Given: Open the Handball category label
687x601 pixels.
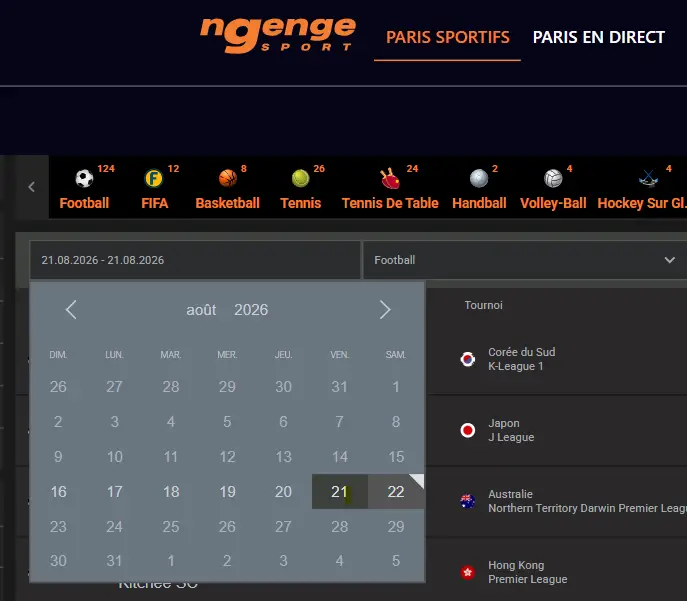Looking at the screenshot, I should 479,203.
